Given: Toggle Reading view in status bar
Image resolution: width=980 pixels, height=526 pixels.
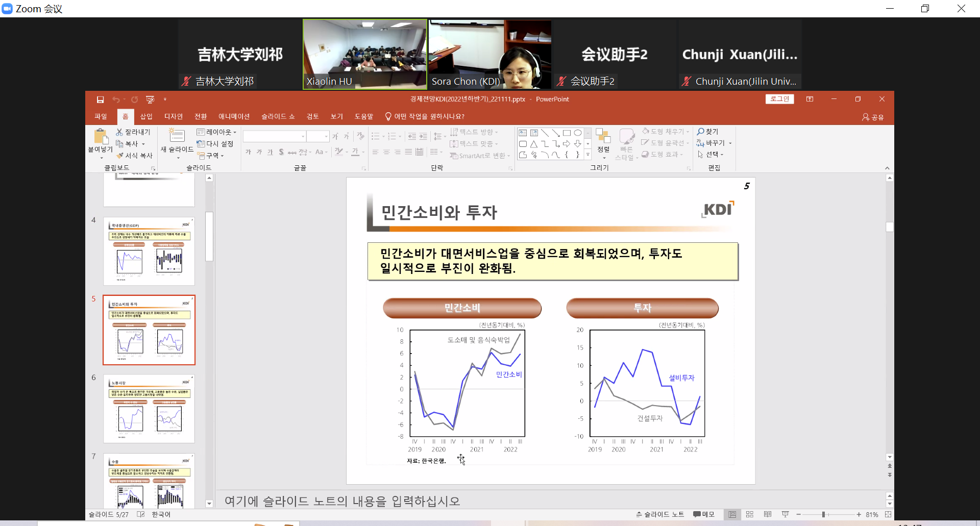Looking at the screenshot, I should point(768,514).
